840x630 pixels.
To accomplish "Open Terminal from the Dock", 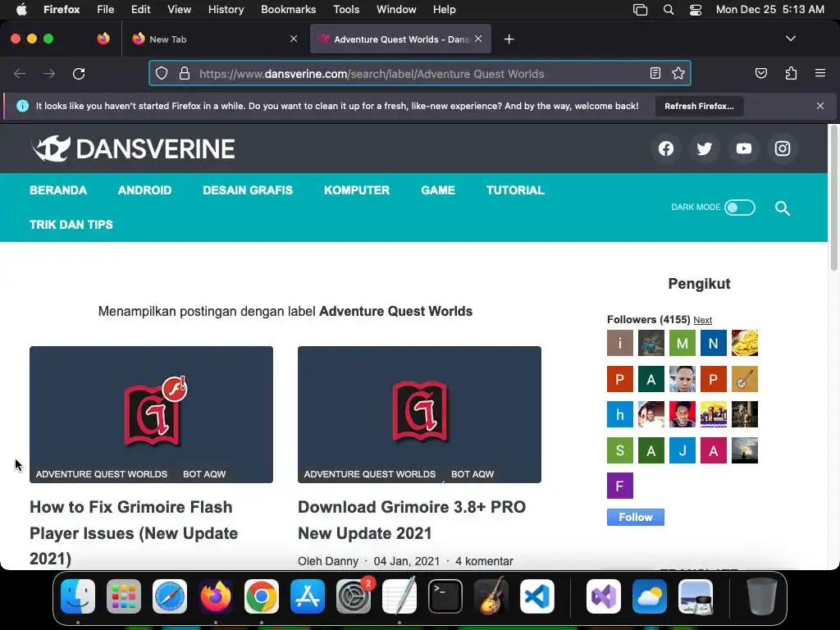I will pos(445,596).
